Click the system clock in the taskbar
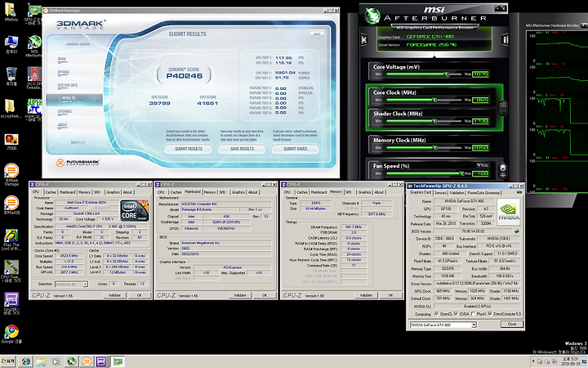 [570, 361]
